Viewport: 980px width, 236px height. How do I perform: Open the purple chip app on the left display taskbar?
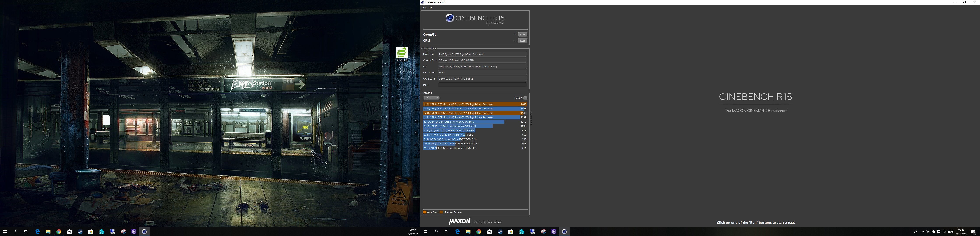134,232
